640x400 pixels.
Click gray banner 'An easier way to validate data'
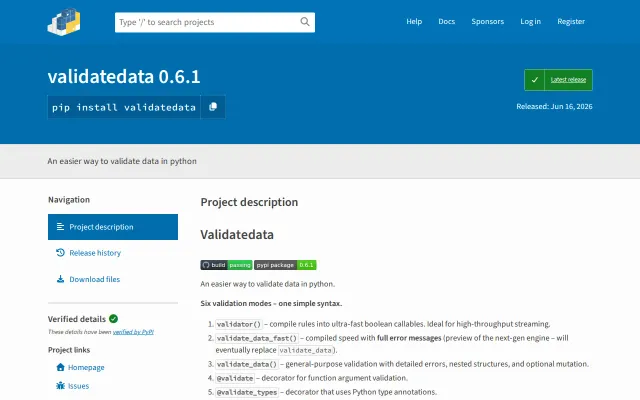122,161
